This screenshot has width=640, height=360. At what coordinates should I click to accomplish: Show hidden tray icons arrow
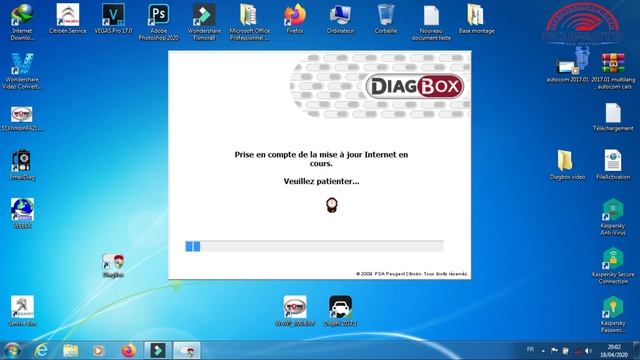point(543,351)
